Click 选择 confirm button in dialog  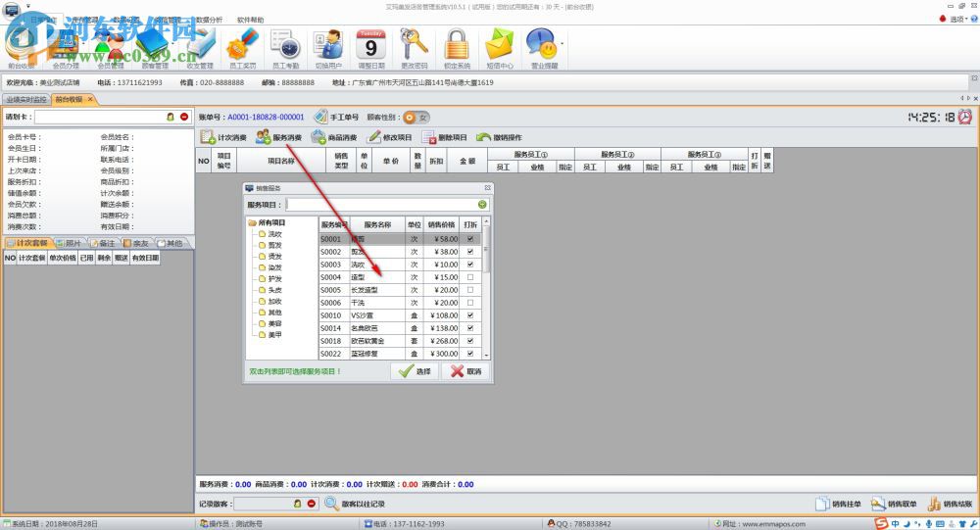(x=415, y=371)
